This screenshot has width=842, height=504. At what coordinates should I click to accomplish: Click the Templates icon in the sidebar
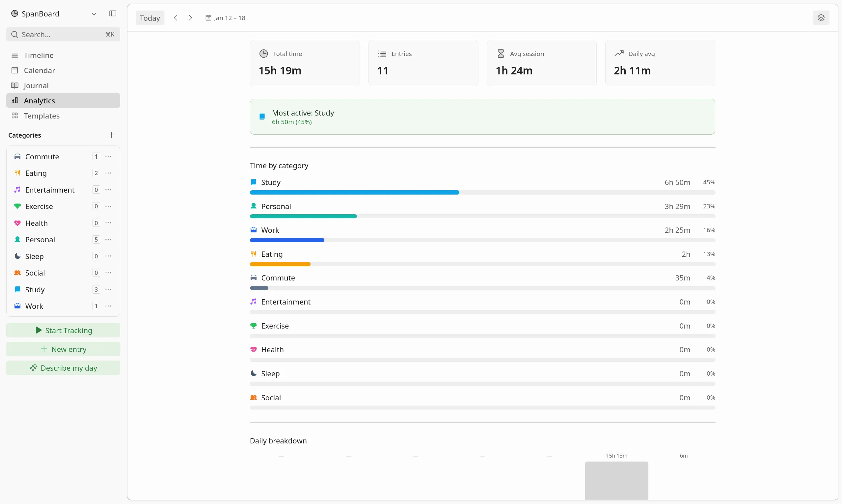(x=15, y=116)
